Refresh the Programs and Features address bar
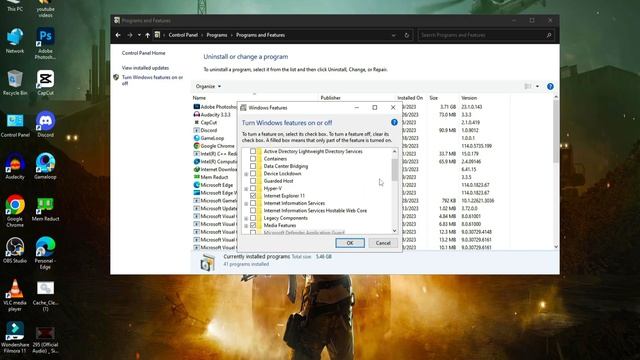640x360 pixels. tap(407, 35)
